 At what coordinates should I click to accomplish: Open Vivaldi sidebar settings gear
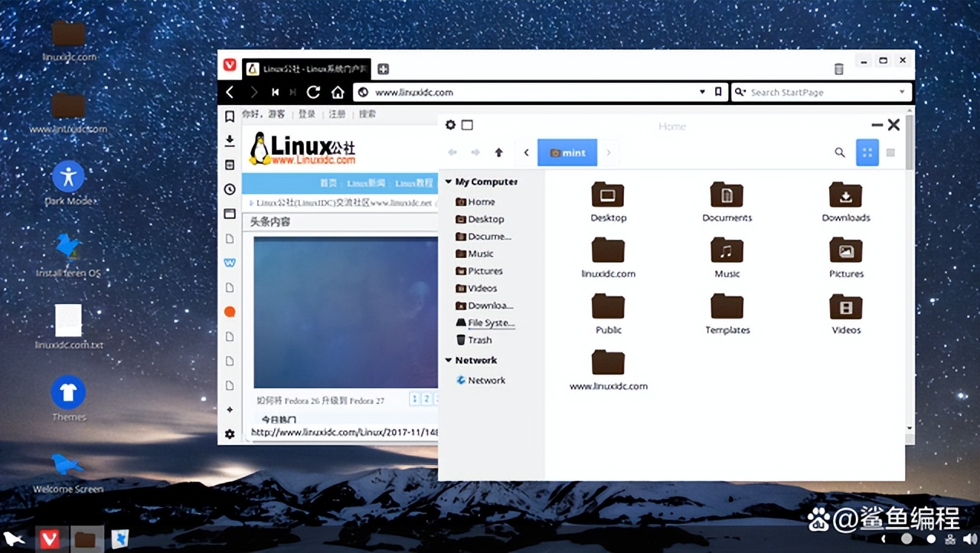[x=229, y=434]
